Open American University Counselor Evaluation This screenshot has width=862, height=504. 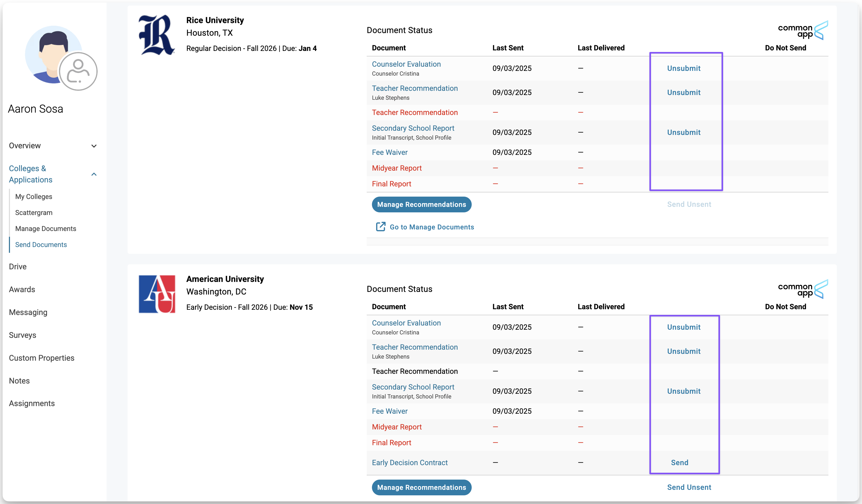406,323
